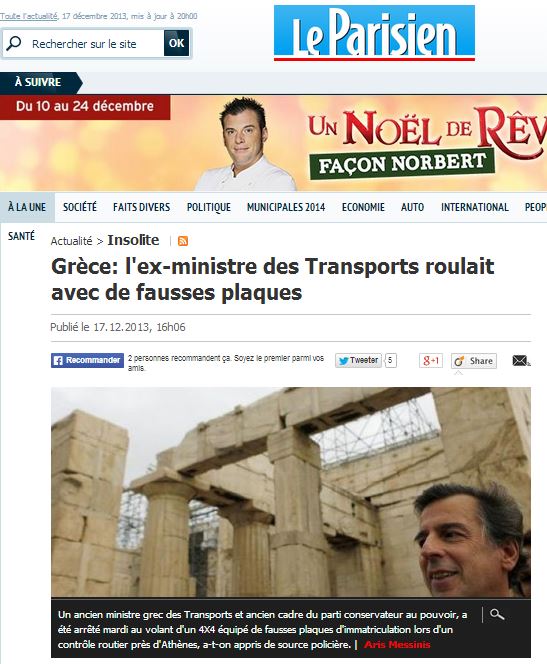Click the Google +1 button
Image resolution: width=547 pixels, height=664 pixels.
pyautogui.click(x=431, y=361)
